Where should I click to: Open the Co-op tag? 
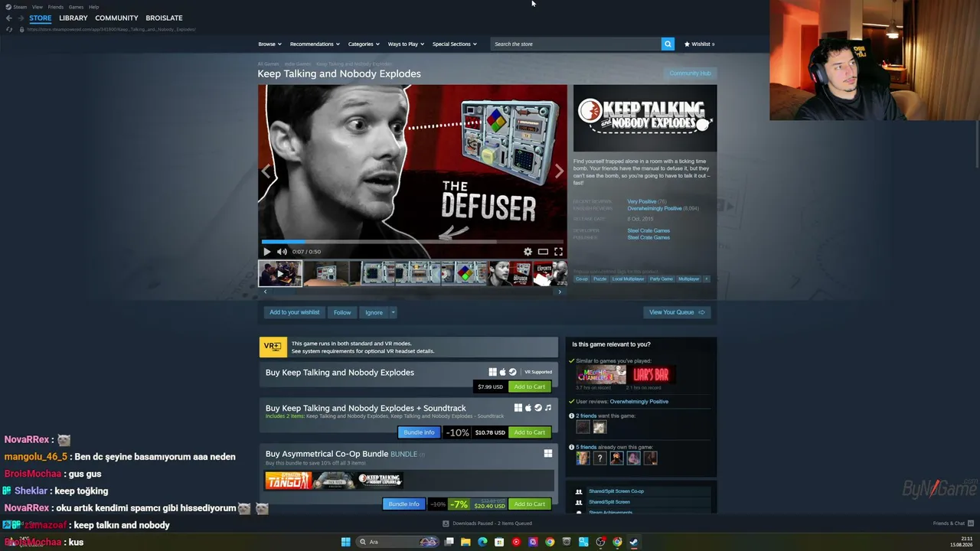[582, 279]
